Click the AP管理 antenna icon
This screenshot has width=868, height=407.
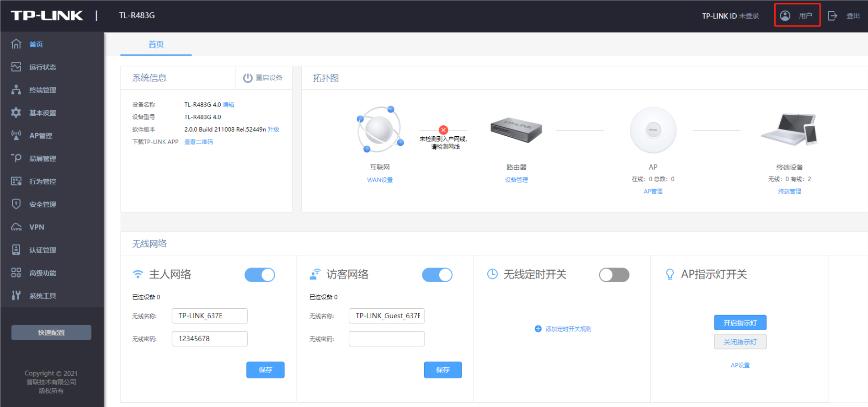point(16,135)
